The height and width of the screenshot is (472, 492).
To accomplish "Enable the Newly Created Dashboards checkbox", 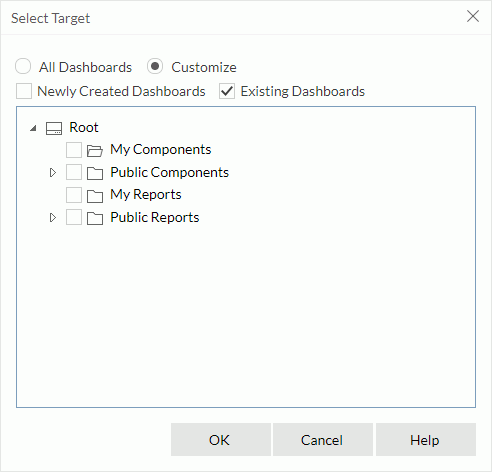I will (x=24, y=91).
